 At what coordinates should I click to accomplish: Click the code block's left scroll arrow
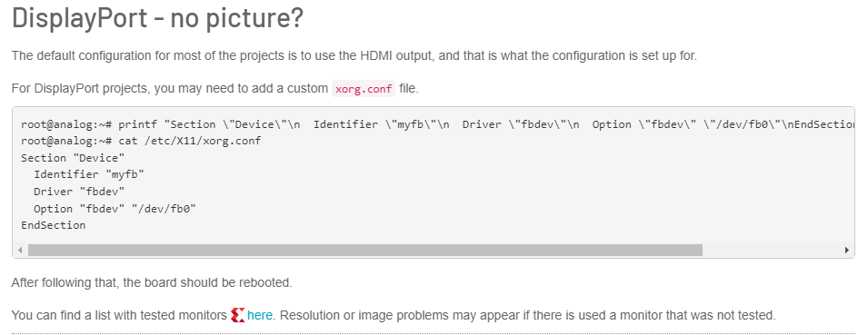coord(20,251)
